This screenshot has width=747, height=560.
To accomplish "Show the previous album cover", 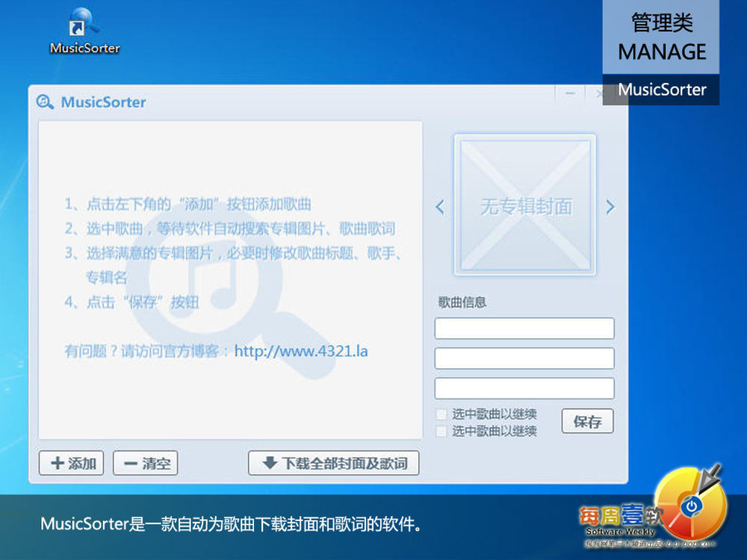I will (440, 207).
